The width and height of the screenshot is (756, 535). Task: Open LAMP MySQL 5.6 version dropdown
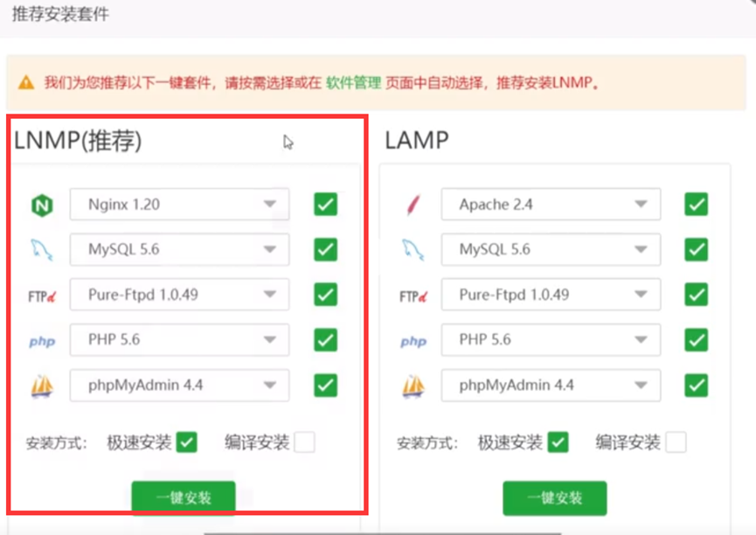pos(551,249)
